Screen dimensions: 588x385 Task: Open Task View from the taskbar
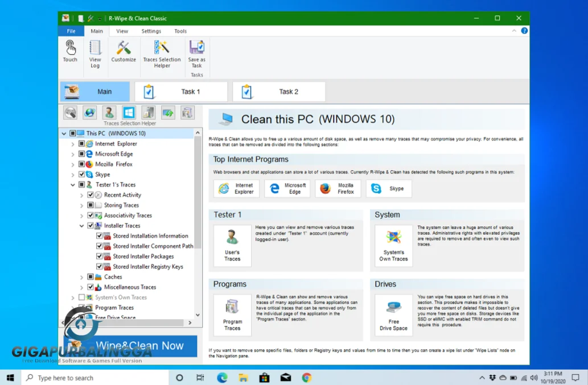pos(200,378)
